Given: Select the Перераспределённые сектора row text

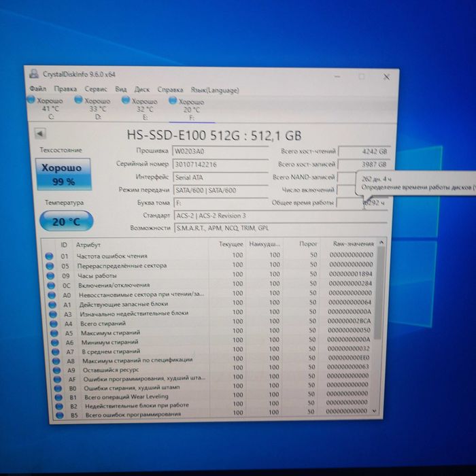Looking at the screenshot, I should [x=122, y=266].
